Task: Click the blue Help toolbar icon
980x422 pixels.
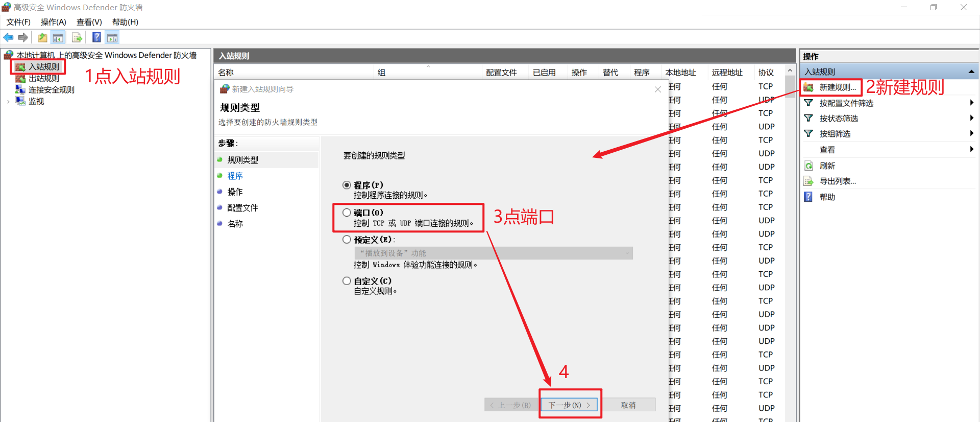Action: tap(96, 37)
